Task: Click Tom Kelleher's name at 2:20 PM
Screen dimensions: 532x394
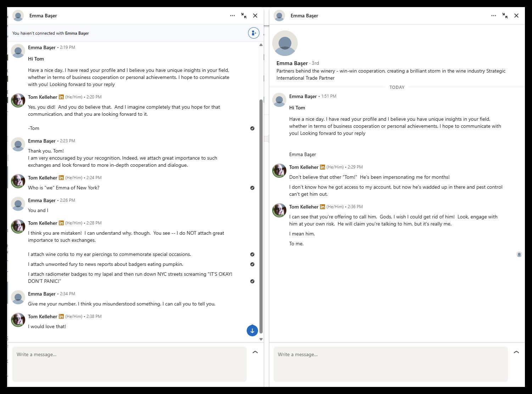Action: point(43,97)
